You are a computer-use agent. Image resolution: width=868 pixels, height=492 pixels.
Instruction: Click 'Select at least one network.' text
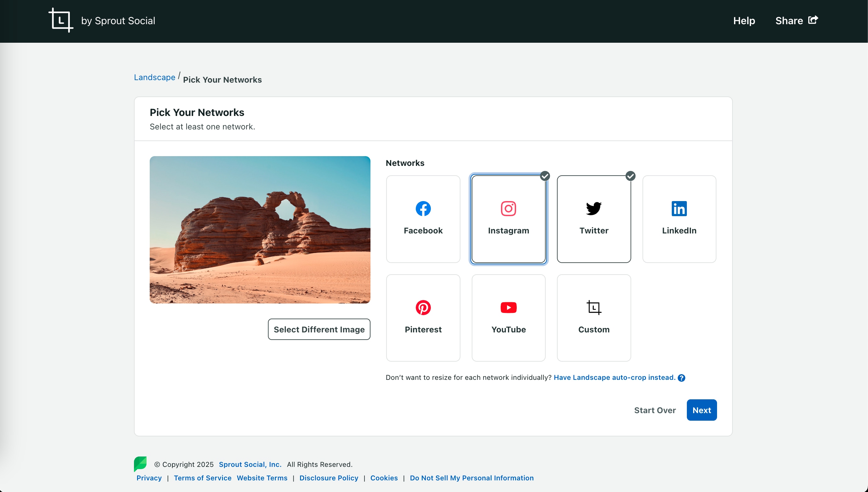(202, 127)
